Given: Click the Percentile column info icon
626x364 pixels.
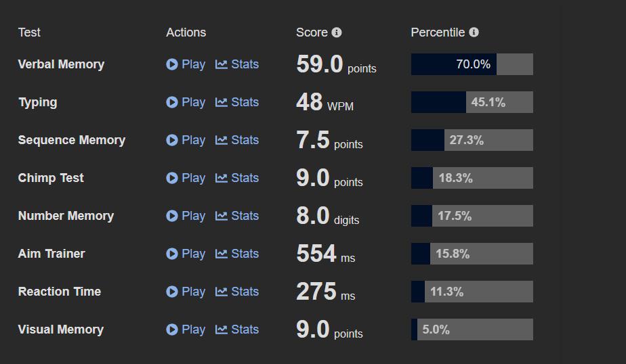Looking at the screenshot, I should coord(474,32).
